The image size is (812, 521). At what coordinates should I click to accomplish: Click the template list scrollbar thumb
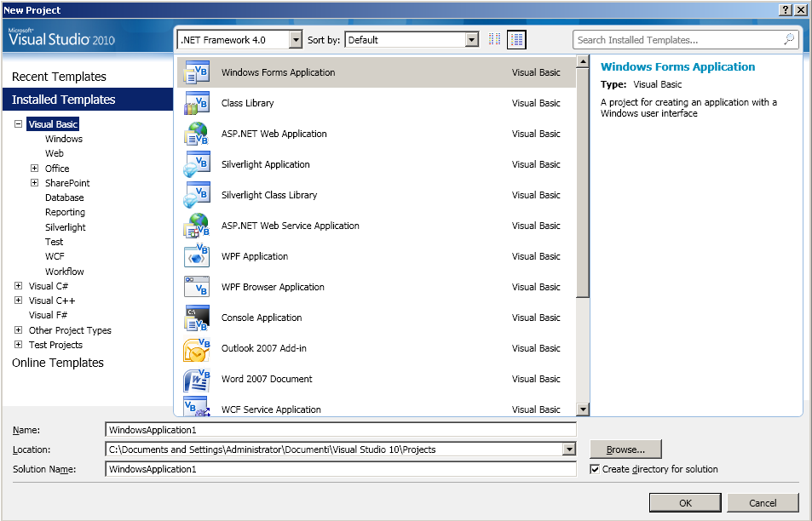[x=583, y=183]
